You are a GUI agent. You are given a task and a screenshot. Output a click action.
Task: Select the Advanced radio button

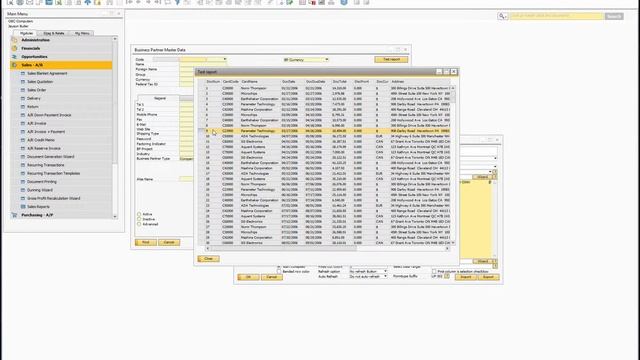click(x=139, y=224)
